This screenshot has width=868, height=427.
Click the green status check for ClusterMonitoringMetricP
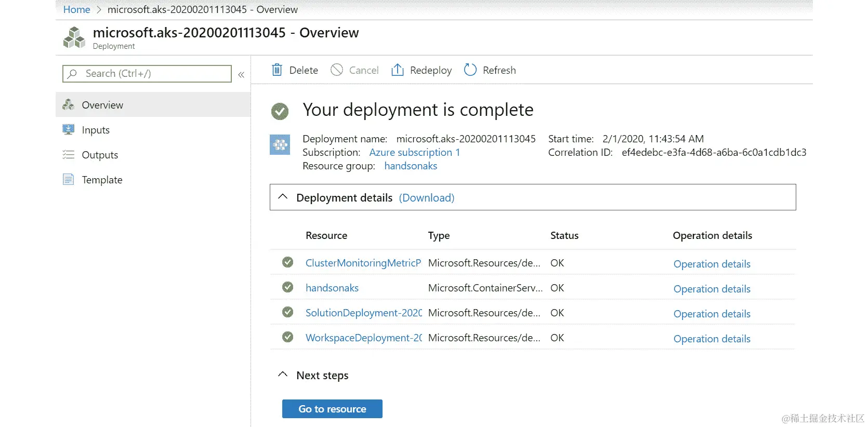click(287, 262)
